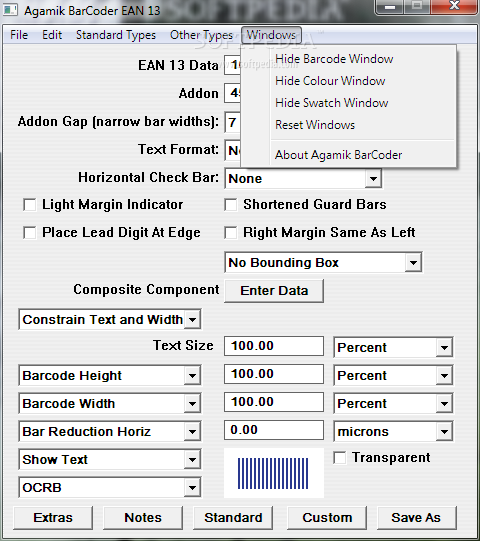Open the Barcode Width dropdown
Image resolution: width=480 pixels, height=541 pixels.
click(192, 403)
